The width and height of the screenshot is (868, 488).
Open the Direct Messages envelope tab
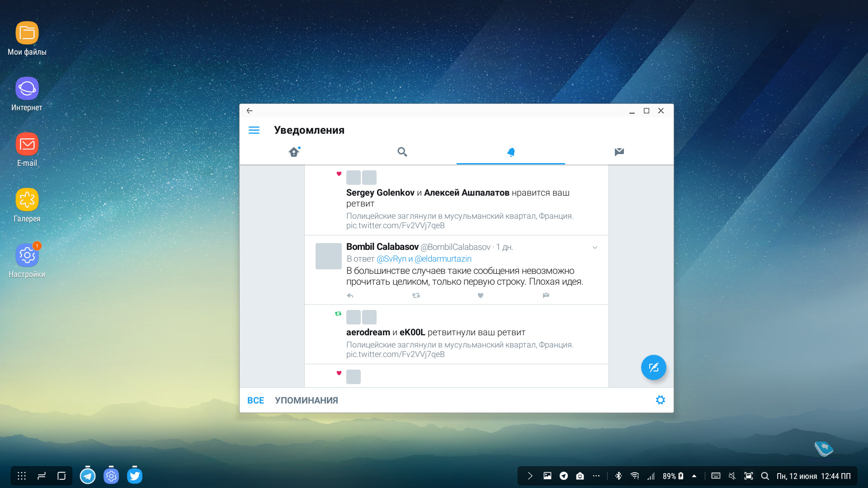619,152
